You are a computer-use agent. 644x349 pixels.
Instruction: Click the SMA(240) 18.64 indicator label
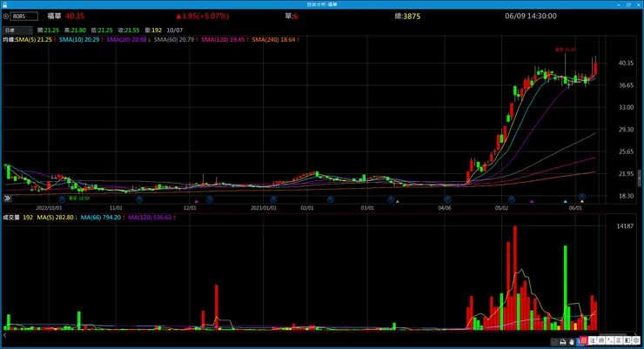[273, 40]
